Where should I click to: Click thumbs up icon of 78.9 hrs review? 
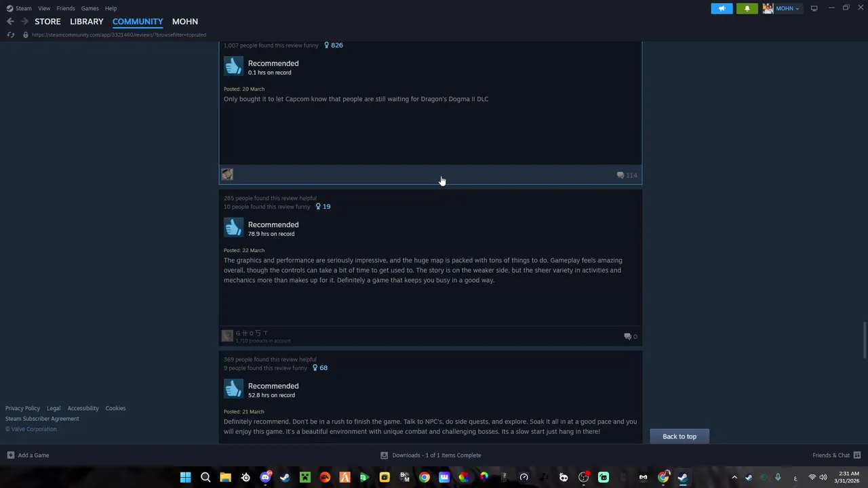point(233,228)
